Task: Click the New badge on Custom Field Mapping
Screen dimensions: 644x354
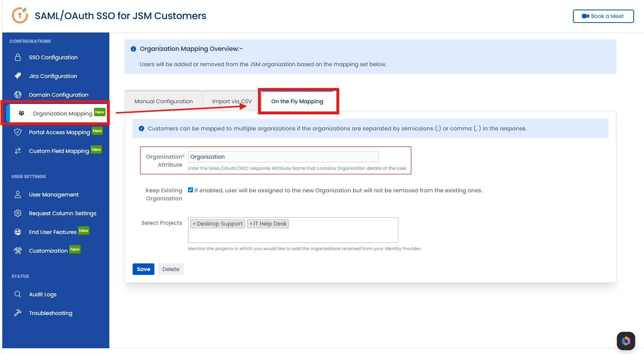Action: coord(96,149)
